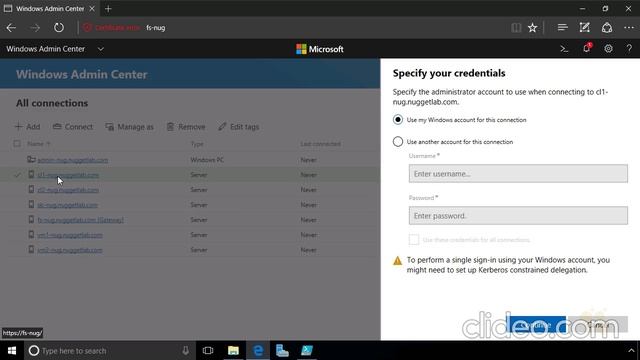Click the Password input field
The width and height of the screenshot is (640, 360).
tap(518, 216)
